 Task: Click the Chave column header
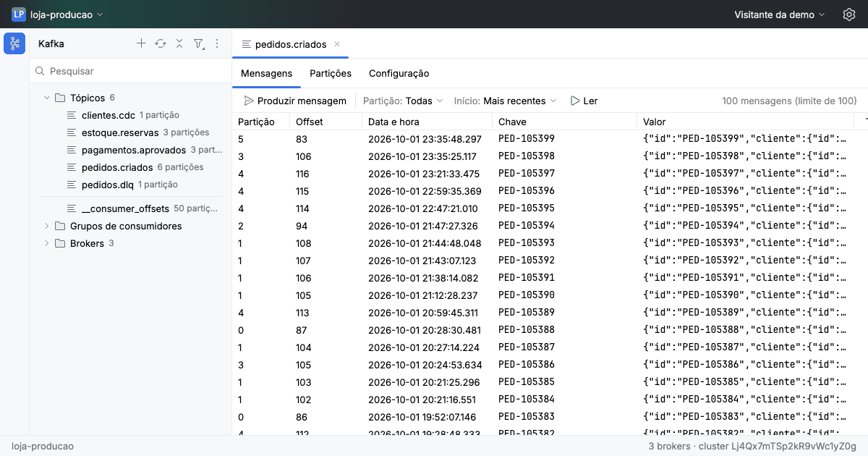pyautogui.click(x=564, y=122)
